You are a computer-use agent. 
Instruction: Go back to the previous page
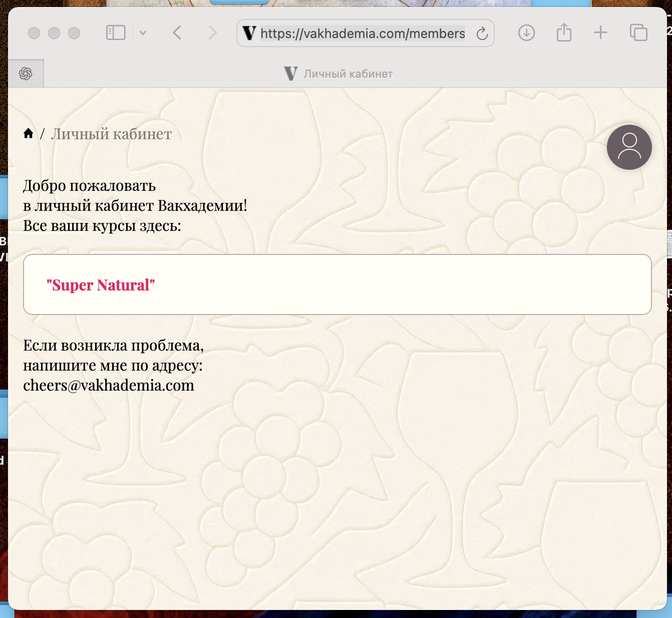tap(177, 33)
